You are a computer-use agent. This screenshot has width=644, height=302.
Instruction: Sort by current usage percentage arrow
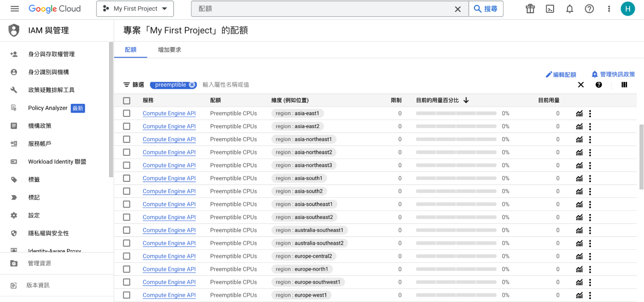pyautogui.click(x=466, y=100)
